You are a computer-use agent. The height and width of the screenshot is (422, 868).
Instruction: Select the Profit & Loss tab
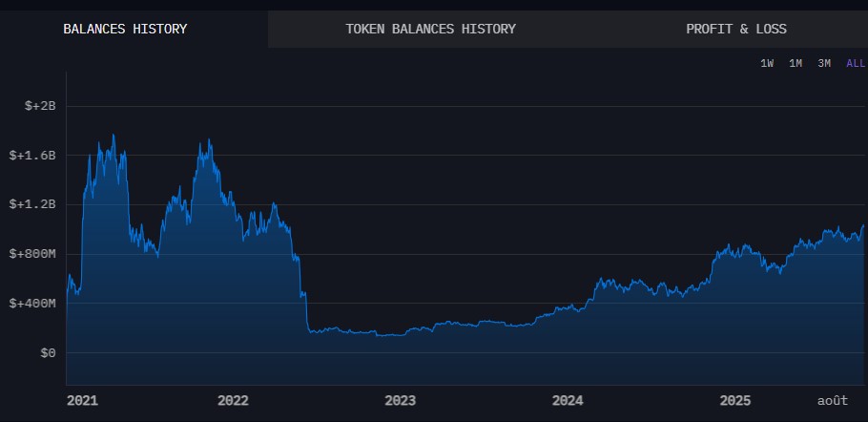(735, 29)
